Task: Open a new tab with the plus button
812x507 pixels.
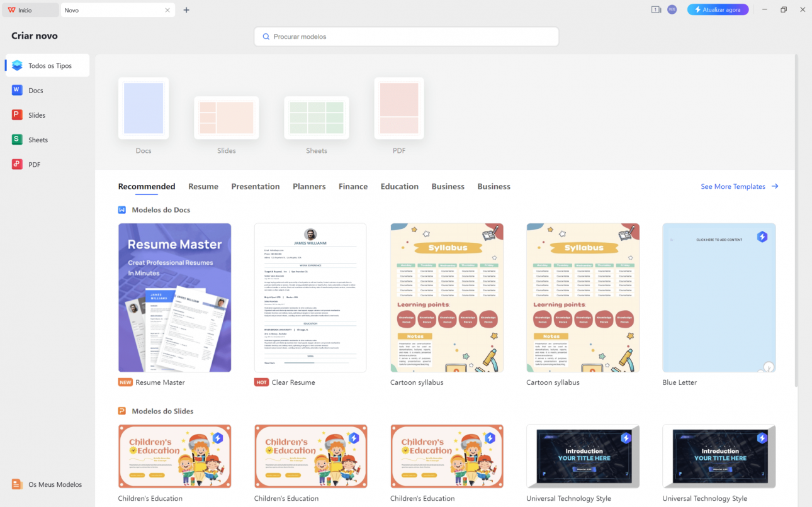Action: click(186, 10)
